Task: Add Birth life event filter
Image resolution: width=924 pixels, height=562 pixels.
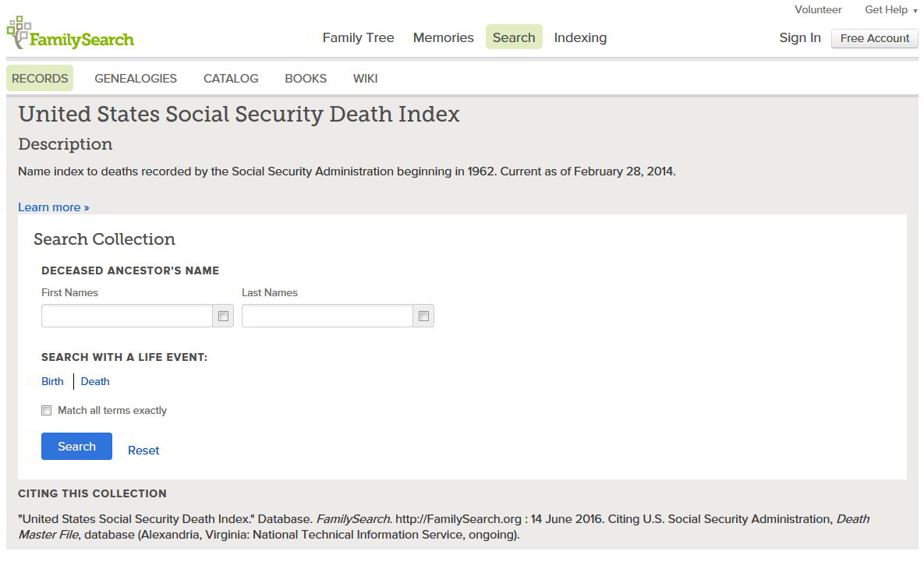Action: pyautogui.click(x=52, y=382)
